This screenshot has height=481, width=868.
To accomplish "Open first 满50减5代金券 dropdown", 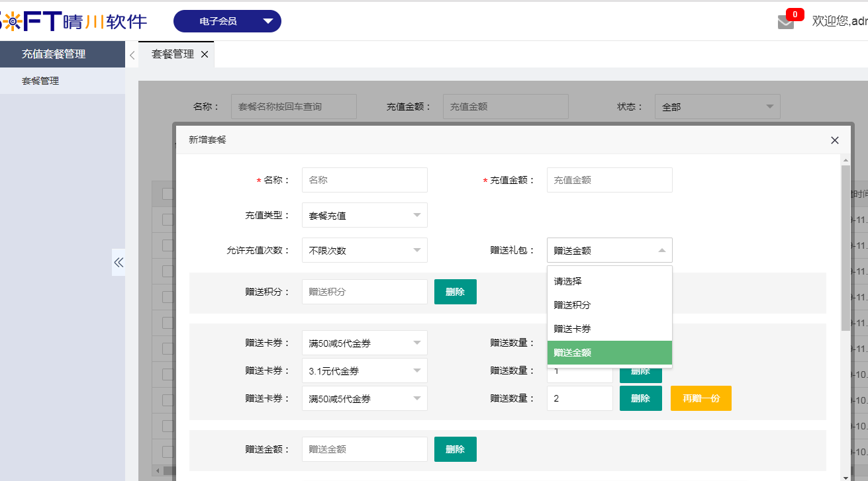I will pyautogui.click(x=364, y=343).
